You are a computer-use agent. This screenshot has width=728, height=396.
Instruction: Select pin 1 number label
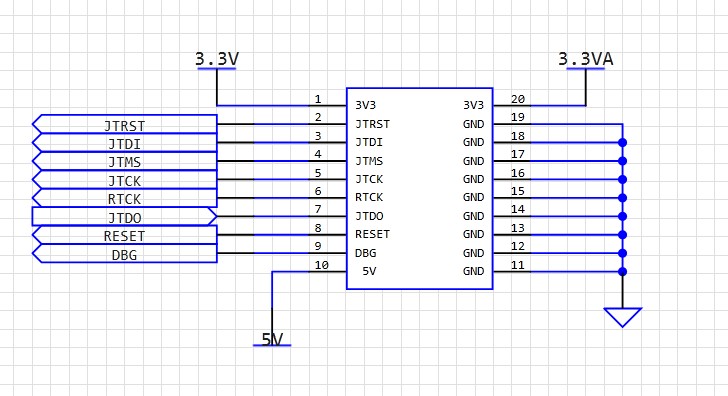(318, 99)
